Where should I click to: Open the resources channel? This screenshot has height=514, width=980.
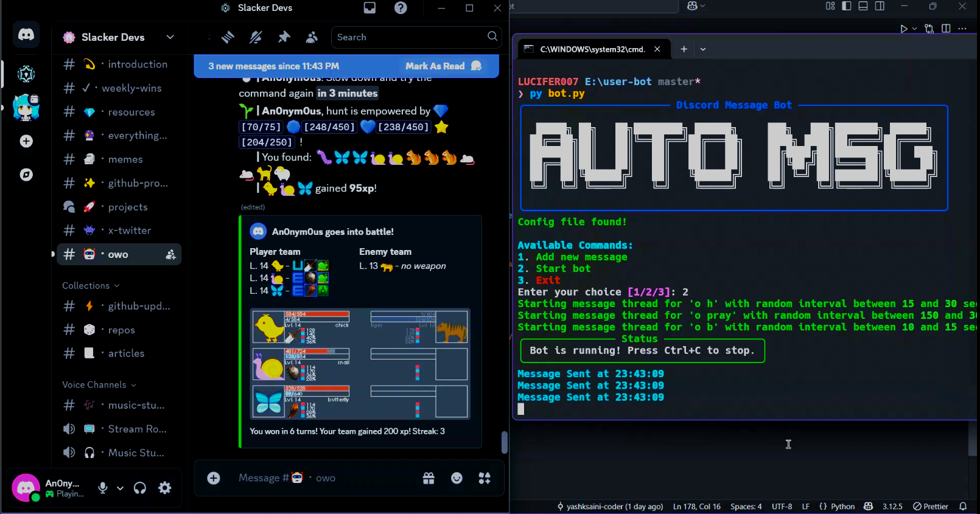coord(119,112)
